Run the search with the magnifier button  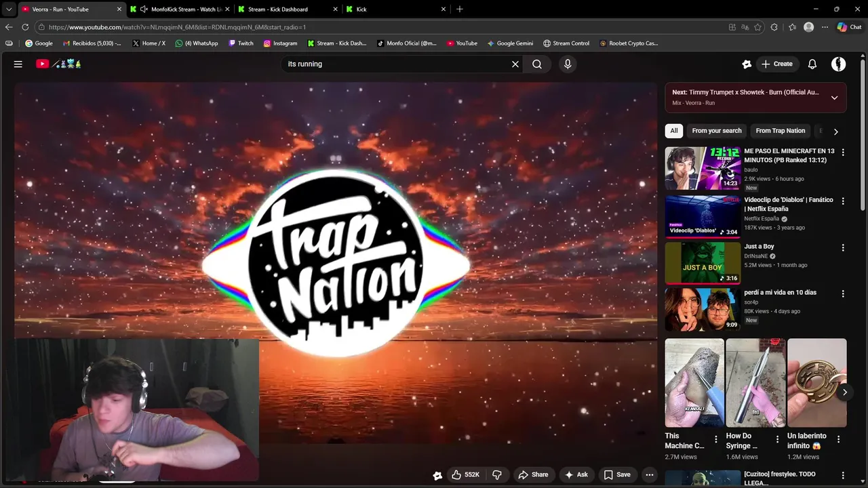point(537,64)
